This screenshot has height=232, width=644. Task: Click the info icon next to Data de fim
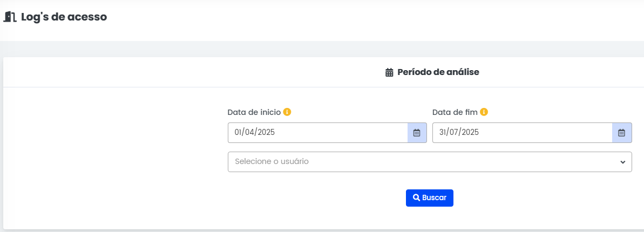(x=484, y=112)
